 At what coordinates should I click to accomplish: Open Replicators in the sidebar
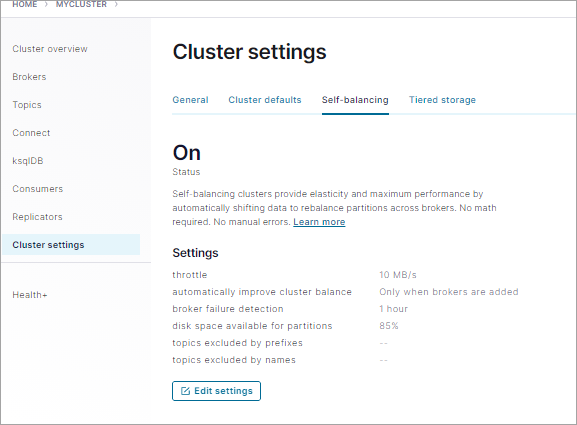(x=38, y=217)
